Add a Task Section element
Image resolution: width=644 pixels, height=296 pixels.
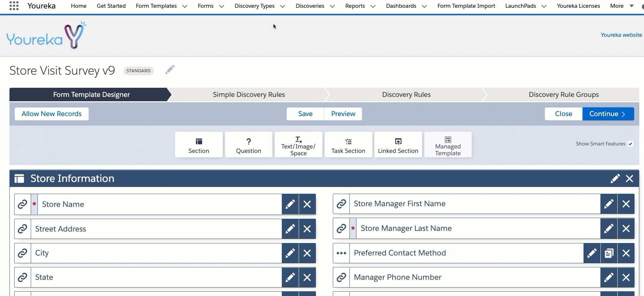coord(348,144)
